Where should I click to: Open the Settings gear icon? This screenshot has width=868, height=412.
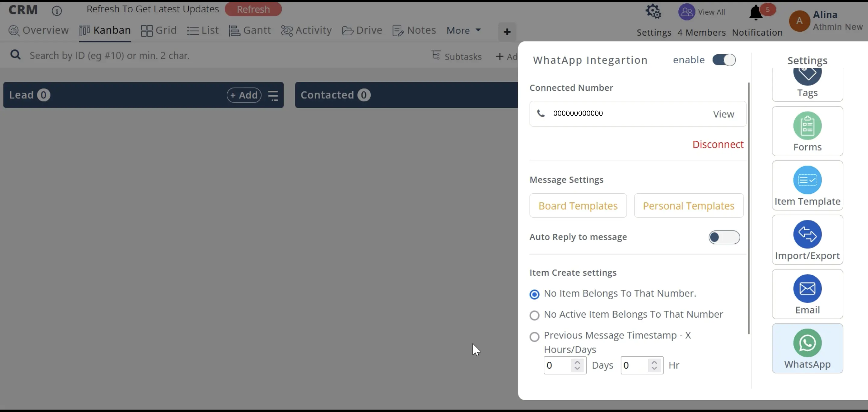(x=653, y=12)
